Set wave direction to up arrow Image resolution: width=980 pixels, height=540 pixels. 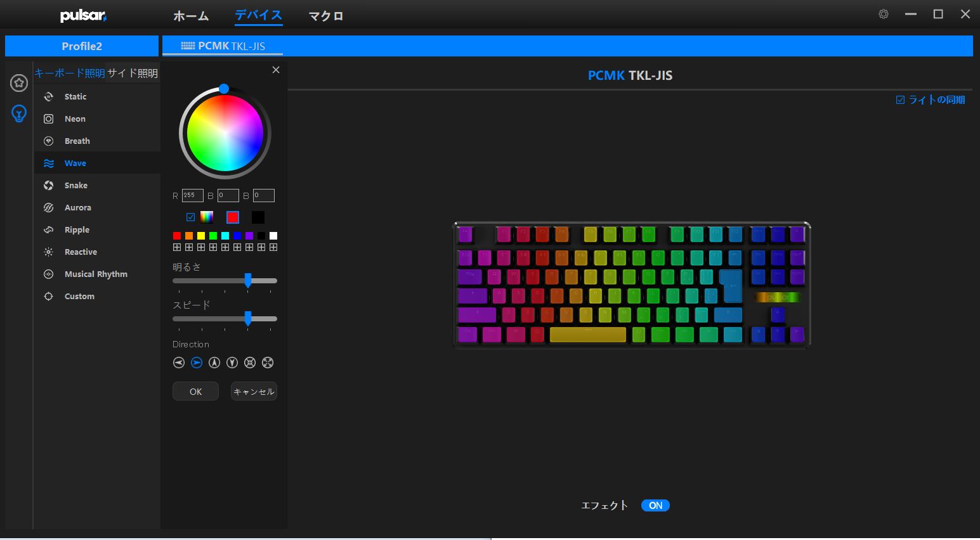(x=214, y=363)
